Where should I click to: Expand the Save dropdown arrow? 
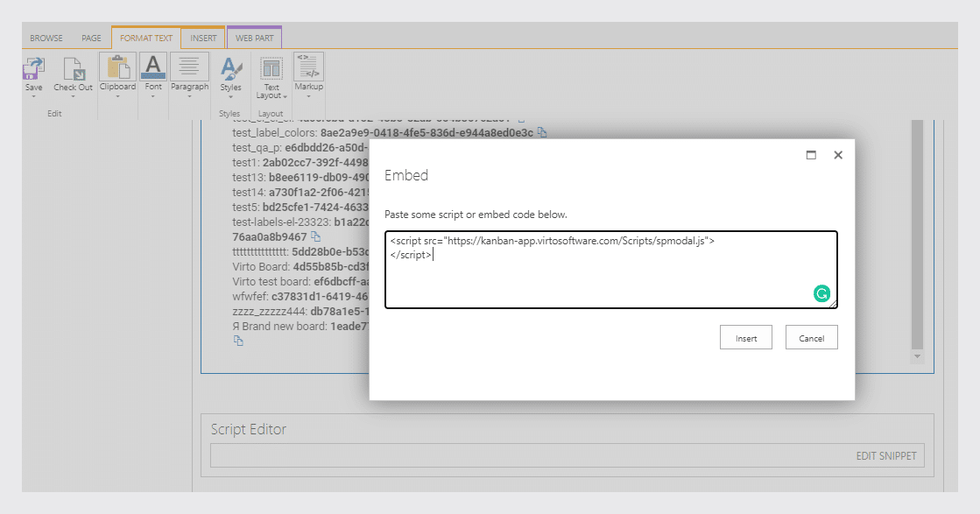pos(34,96)
